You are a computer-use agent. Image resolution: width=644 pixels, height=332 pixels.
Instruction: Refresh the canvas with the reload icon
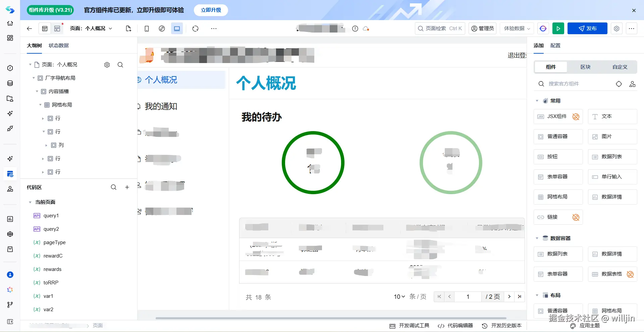pyautogui.click(x=196, y=29)
